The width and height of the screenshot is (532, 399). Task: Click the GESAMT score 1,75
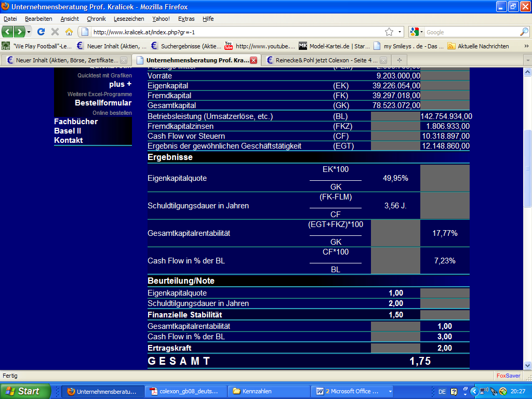tap(420, 361)
